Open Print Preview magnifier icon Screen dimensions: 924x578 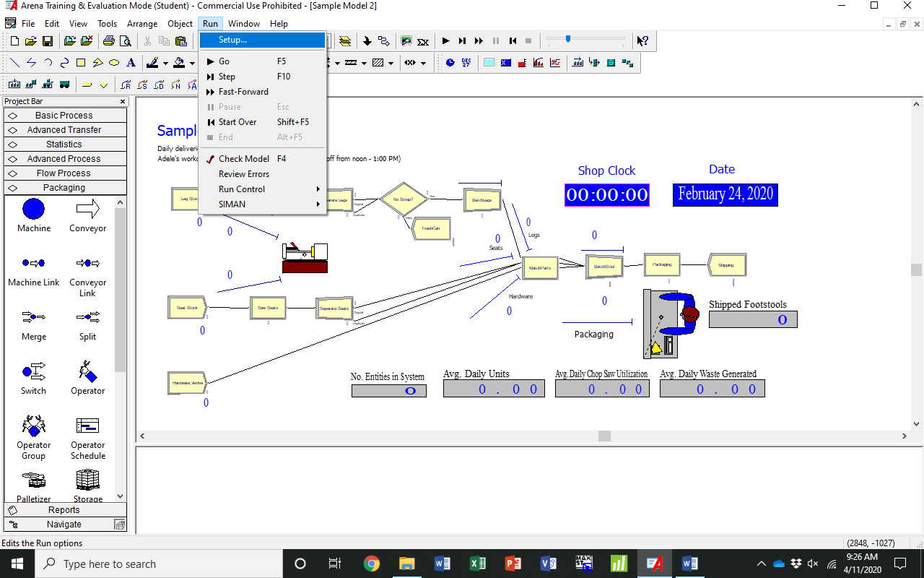pyautogui.click(x=124, y=41)
